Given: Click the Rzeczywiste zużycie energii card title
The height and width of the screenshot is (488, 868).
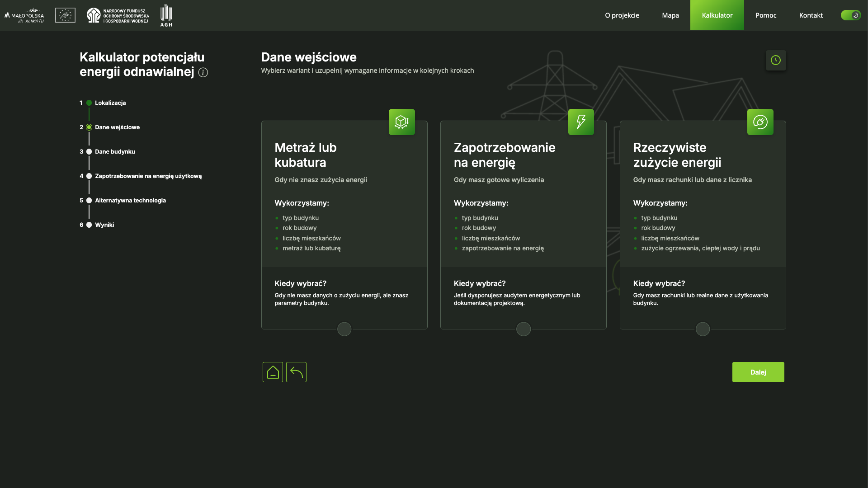Looking at the screenshot, I should coord(677,155).
